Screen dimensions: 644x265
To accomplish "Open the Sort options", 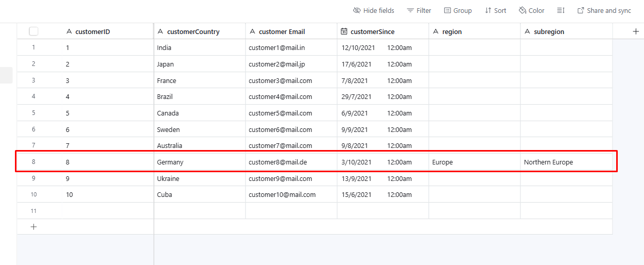I will 495,10.
